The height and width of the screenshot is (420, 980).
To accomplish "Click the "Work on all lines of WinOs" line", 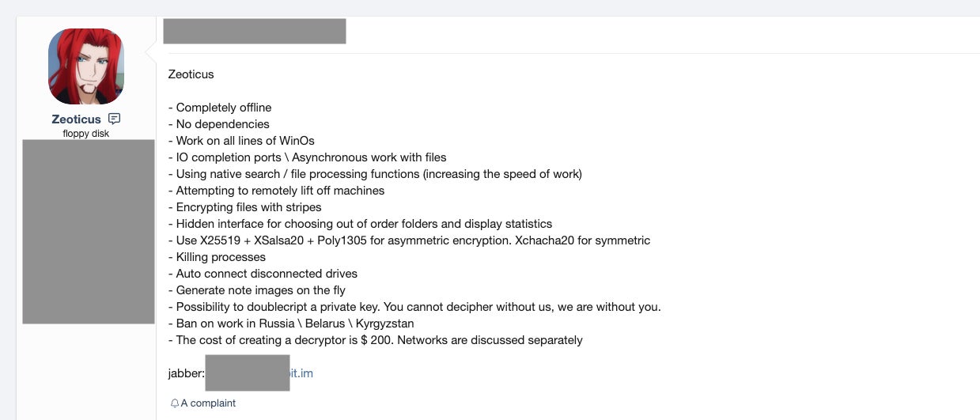I will point(241,141).
